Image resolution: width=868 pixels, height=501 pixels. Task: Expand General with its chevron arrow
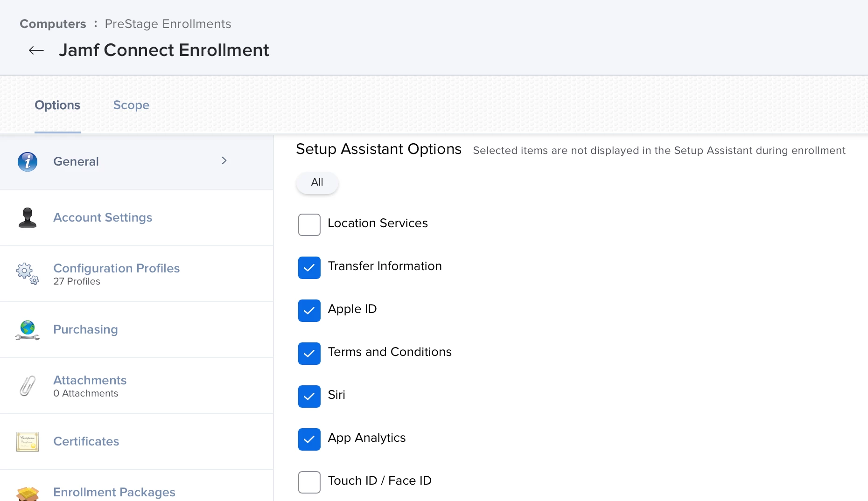[224, 160]
